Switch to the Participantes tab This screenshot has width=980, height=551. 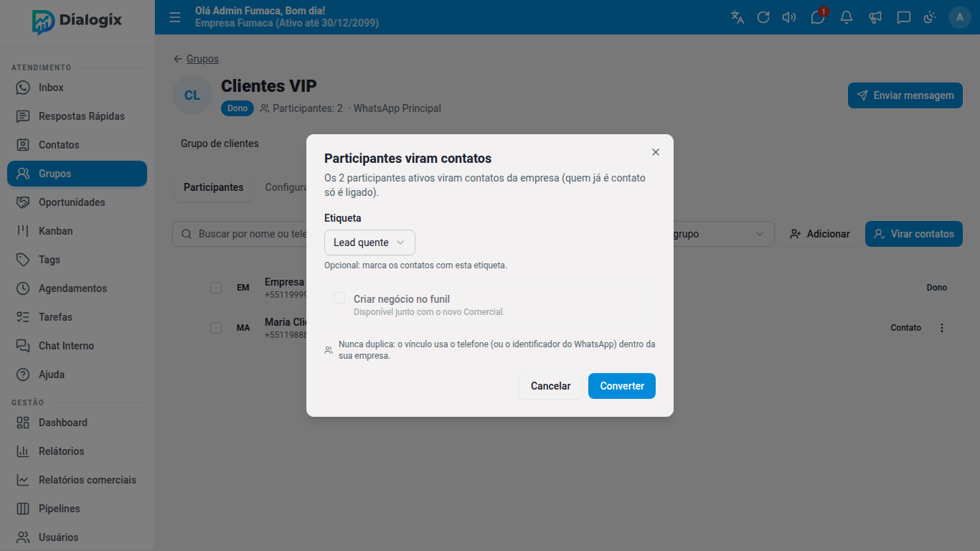[x=214, y=187]
